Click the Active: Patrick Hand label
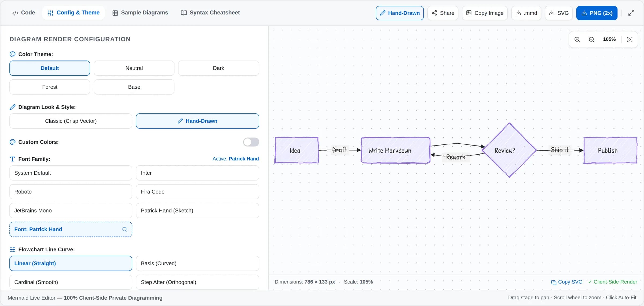 click(236, 159)
